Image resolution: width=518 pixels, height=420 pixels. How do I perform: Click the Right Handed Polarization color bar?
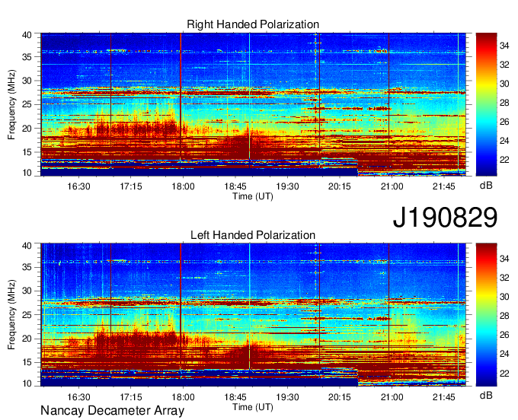[486, 104]
